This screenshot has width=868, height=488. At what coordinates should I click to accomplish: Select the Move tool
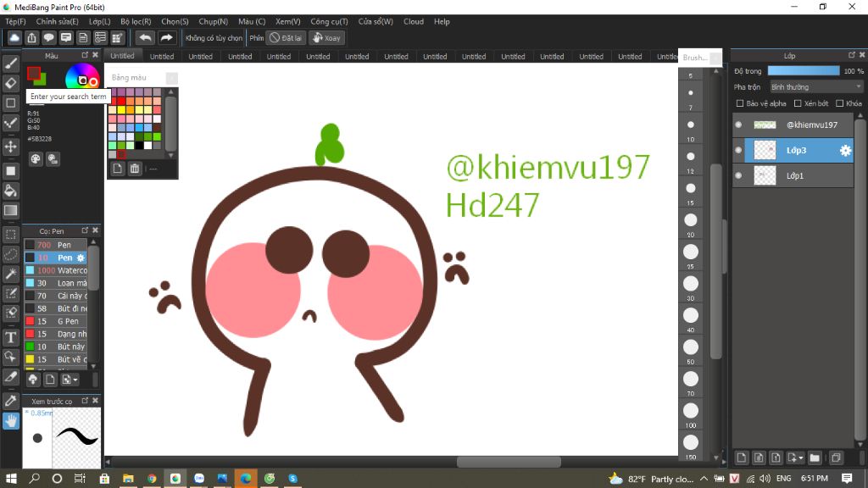click(x=10, y=147)
